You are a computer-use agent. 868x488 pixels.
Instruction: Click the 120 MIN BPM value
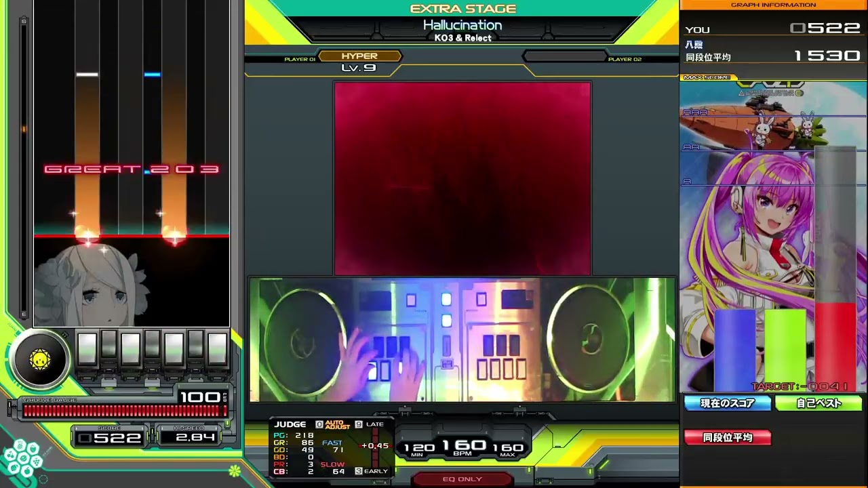[419, 447]
